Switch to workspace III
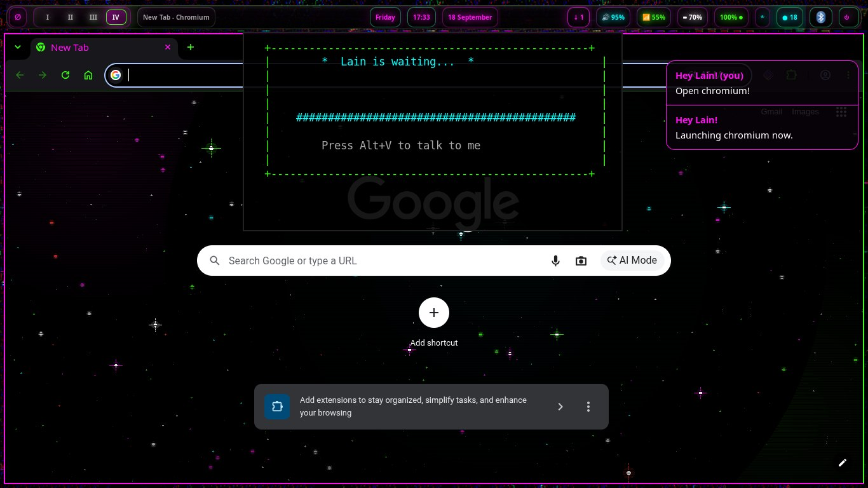Viewport: 868px width, 488px height. click(x=93, y=17)
